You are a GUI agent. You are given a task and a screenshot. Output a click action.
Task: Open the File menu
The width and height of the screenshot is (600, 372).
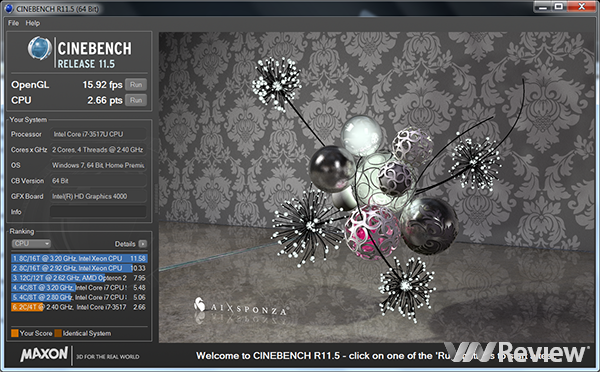13,23
